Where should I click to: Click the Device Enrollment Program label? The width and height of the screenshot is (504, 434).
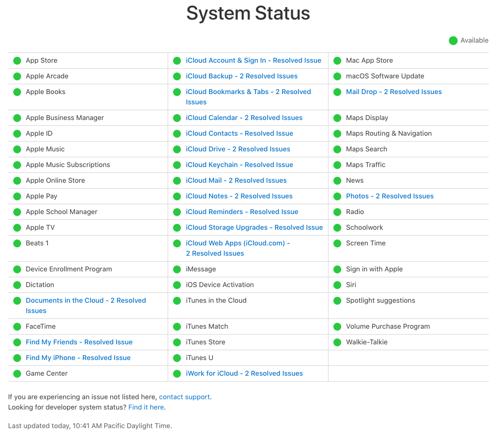coord(69,269)
